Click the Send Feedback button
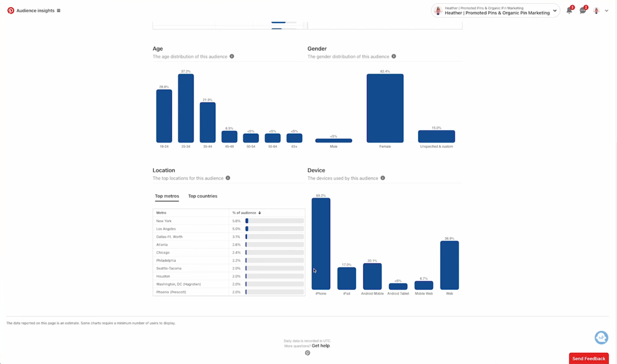 589,359
